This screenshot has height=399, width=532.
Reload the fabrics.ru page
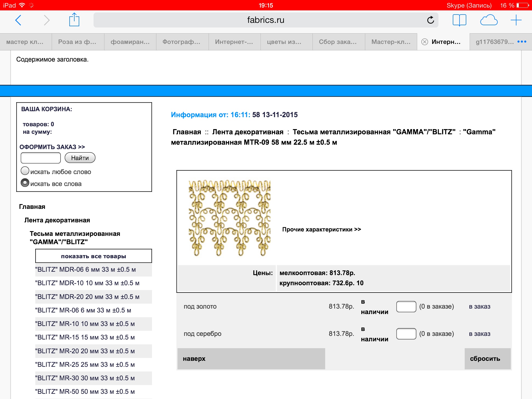(430, 20)
